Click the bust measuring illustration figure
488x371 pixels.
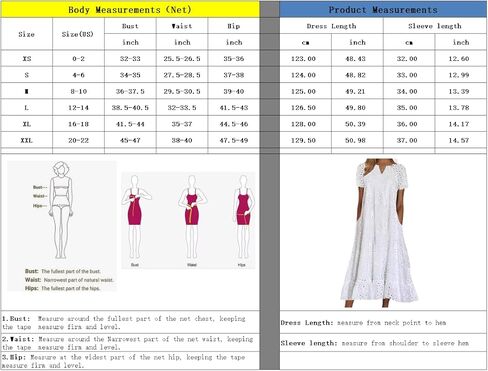pos(135,217)
